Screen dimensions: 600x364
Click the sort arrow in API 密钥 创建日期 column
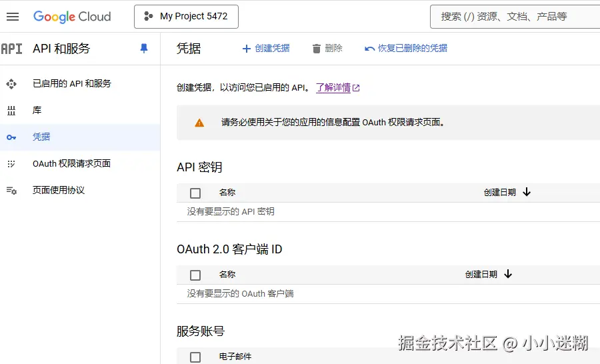(x=527, y=192)
